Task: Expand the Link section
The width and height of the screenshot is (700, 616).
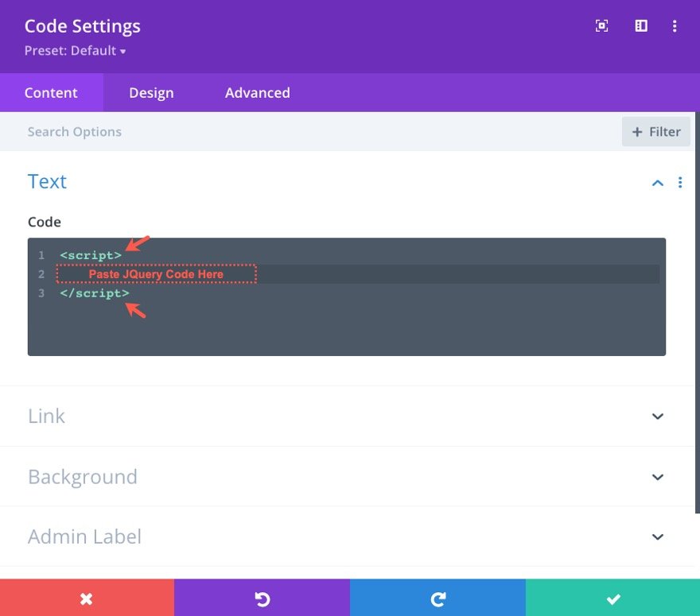Action: (658, 416)
